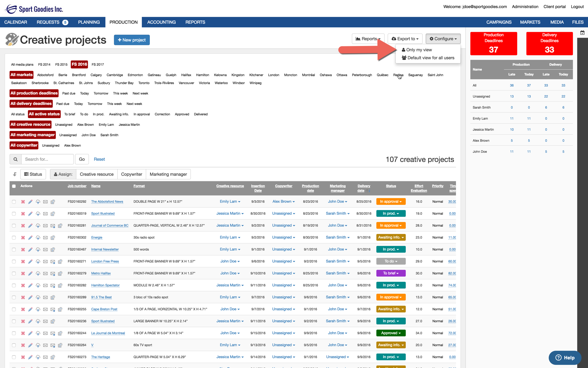Expand Emily Lam creative resource dropdown for Energie
The image size is (588, 368).
(x=230, y=238)
